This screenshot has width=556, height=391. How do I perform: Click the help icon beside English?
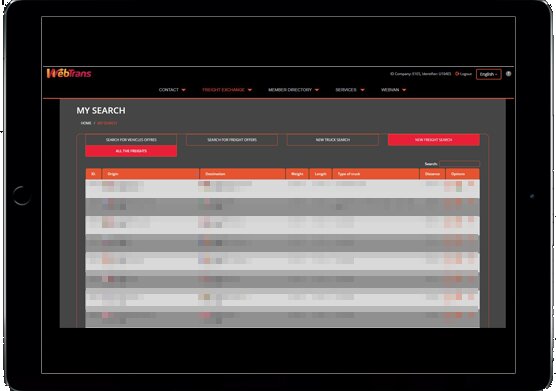(x=508, y=74)
